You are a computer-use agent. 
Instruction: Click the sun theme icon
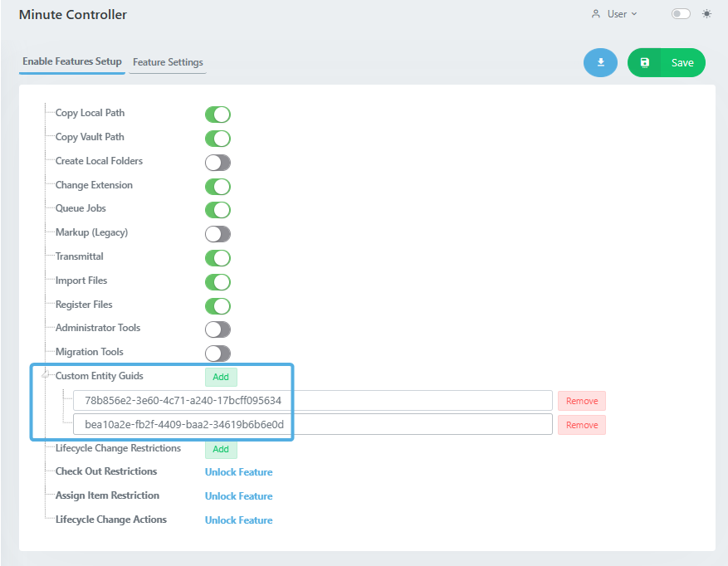[706, 13]
